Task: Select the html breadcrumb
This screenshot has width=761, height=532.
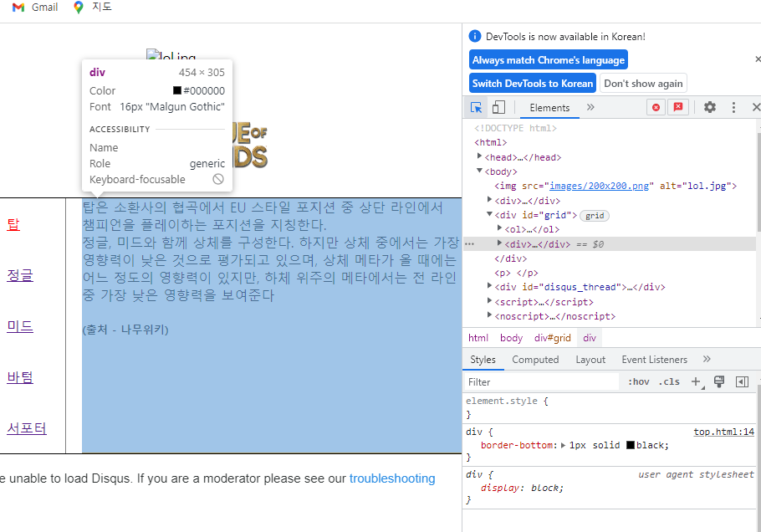Action: pos(478,338)
